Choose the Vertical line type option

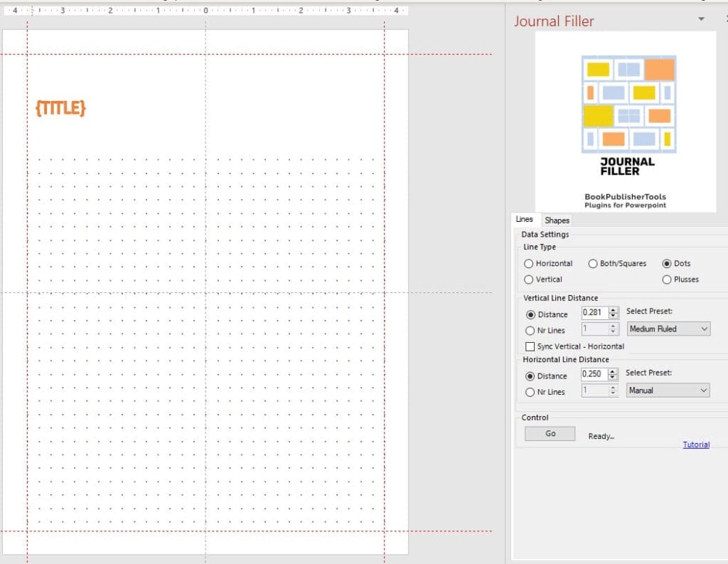click(529, 280)
